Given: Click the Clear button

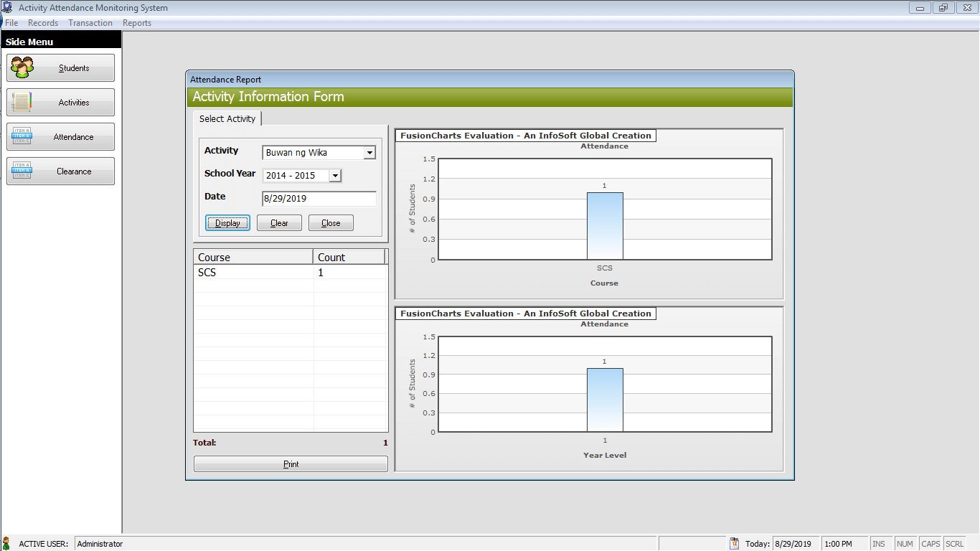Looking at the screenshot, I should coord(279,223).
